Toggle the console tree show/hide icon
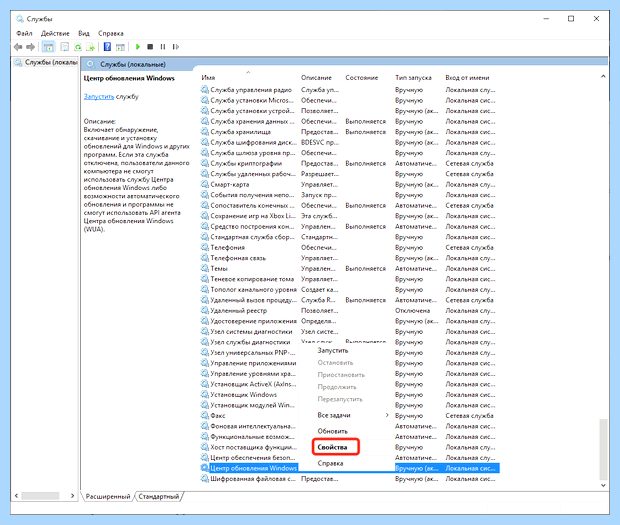 [x=48, y=47]
